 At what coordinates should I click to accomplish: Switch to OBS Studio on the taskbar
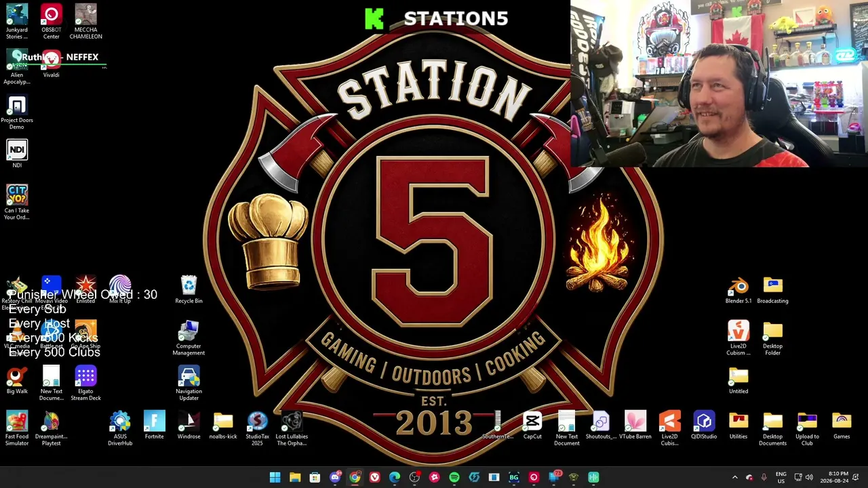click(x=414, y=477)
